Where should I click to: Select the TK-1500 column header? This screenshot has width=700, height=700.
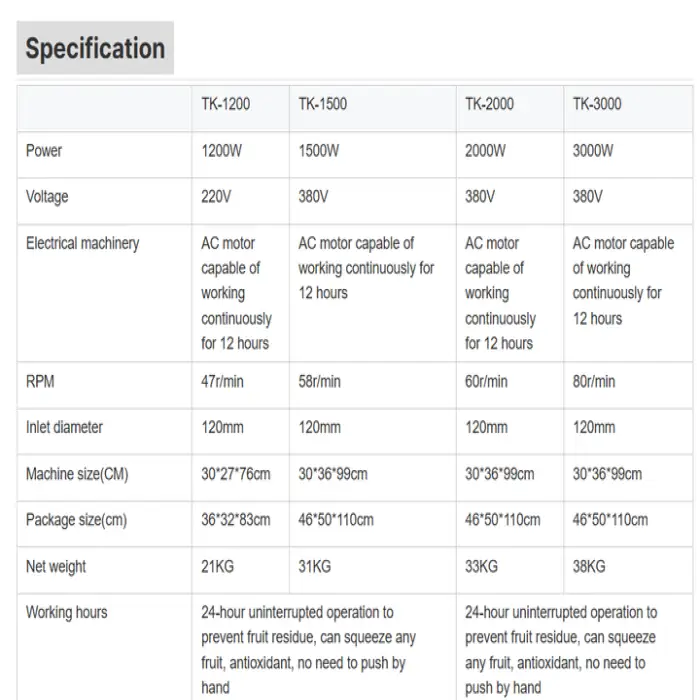[x=323, y=104]
